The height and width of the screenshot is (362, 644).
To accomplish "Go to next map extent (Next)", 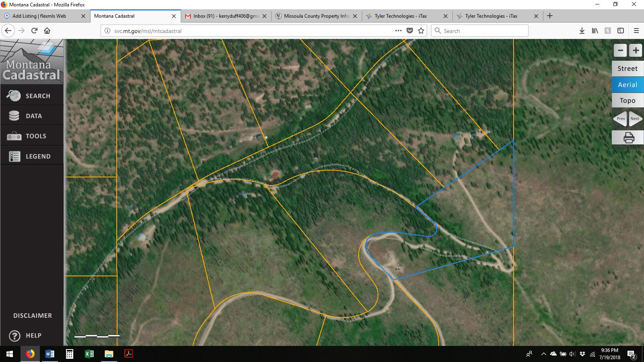I will 636,118.
